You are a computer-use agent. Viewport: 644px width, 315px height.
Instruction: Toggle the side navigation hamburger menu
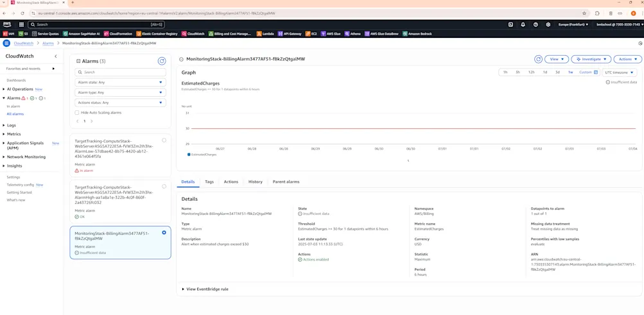(x=6, y=43)
